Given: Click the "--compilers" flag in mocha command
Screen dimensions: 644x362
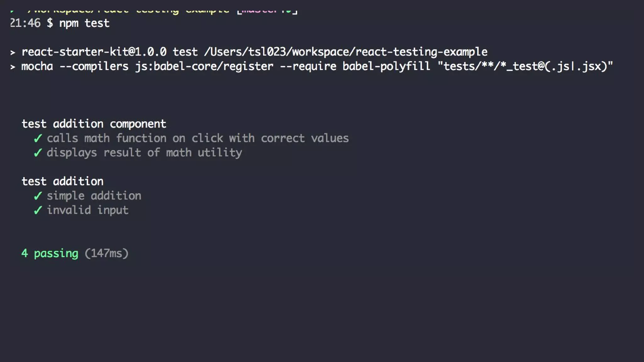Looking at the screenshot, I should pos(94,66).
